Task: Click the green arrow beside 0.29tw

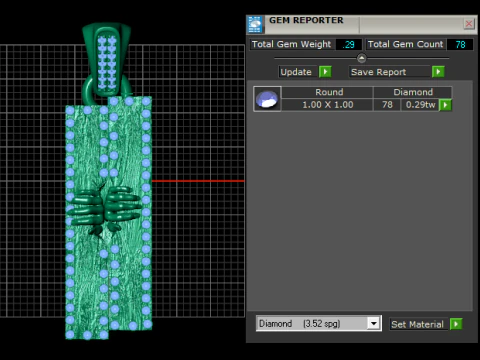Action: (x=445, y=105)
